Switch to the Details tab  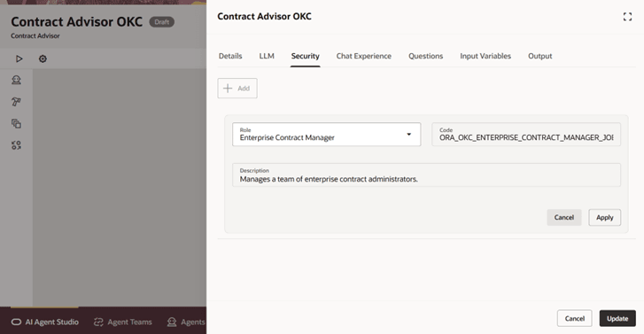point(230,56)
